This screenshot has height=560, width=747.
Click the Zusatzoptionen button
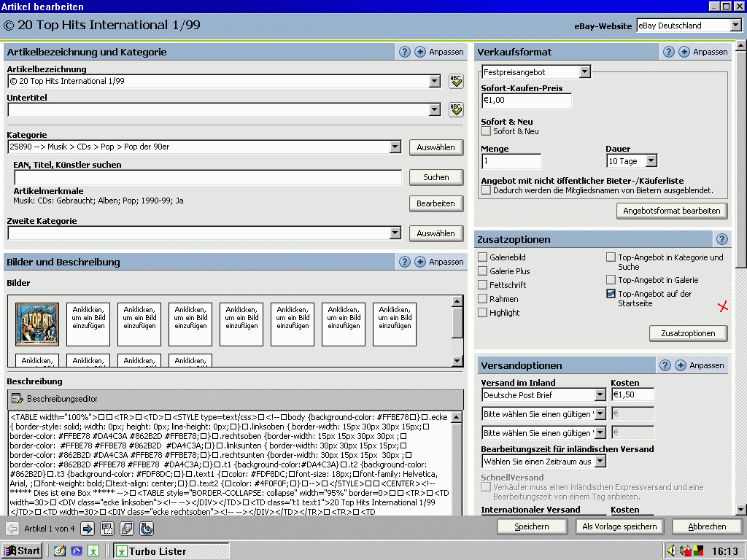pyautogui.click(x=688, y=333)
